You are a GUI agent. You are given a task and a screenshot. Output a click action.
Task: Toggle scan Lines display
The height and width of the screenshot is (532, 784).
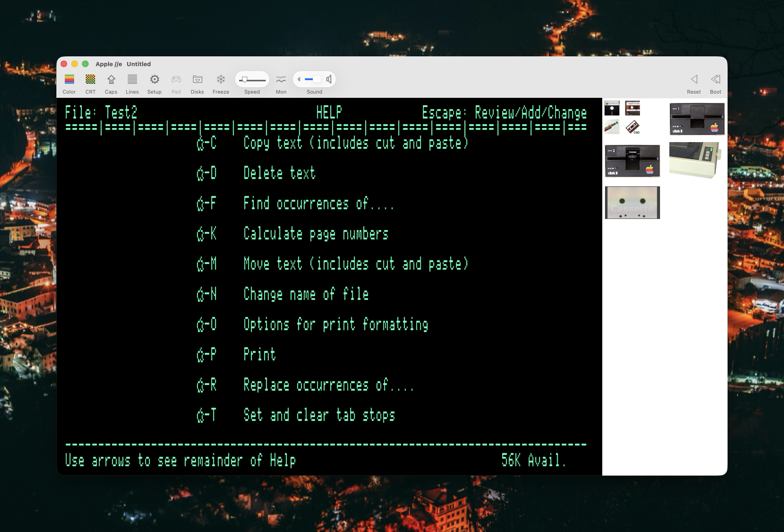click(x=132, y=79)
